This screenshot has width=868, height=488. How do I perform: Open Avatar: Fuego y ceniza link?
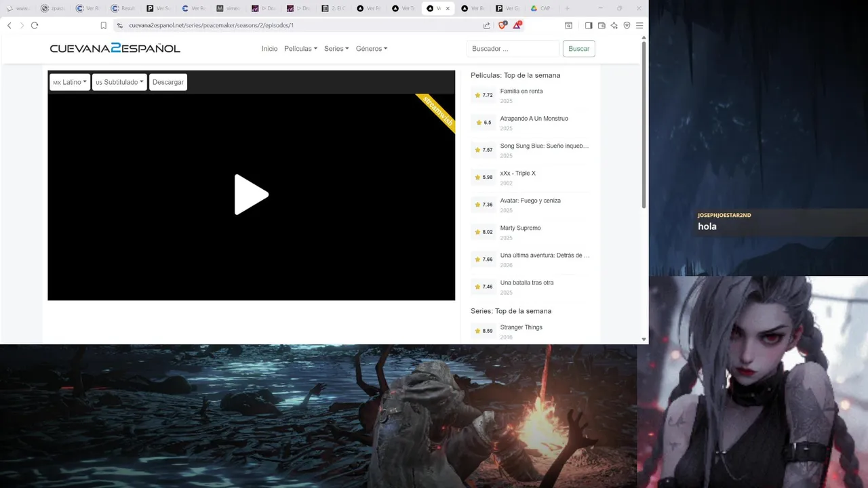click(x=530, y=201)
